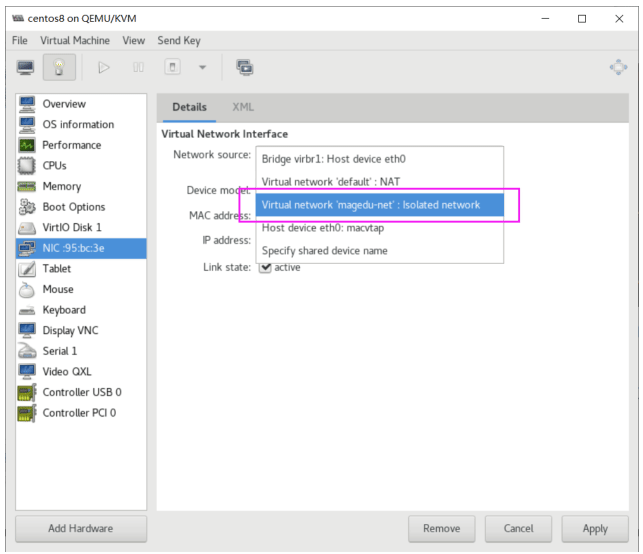Click the Add Hardware button

(x=81, y=528)
